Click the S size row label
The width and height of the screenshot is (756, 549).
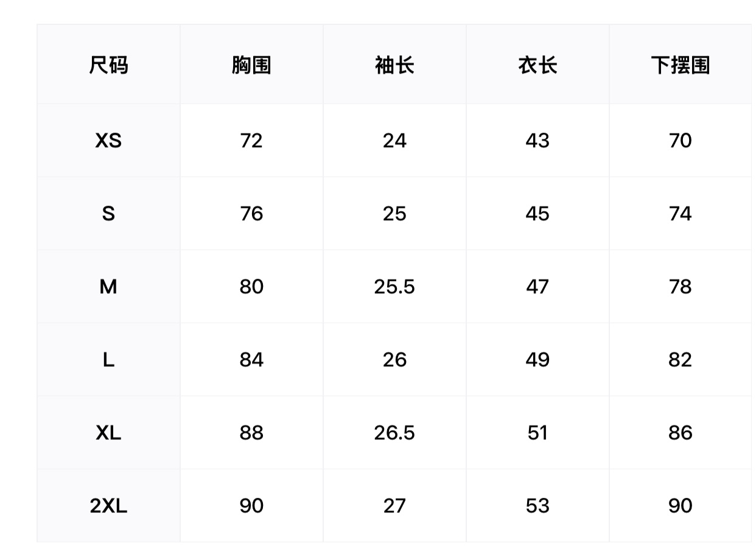coord(108,214)
